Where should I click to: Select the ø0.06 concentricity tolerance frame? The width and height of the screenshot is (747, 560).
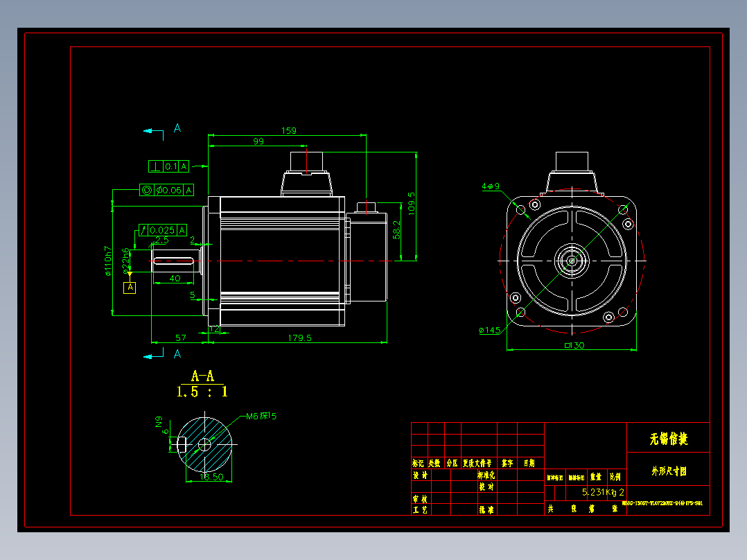pyautogui.click(x=167, y=190)
